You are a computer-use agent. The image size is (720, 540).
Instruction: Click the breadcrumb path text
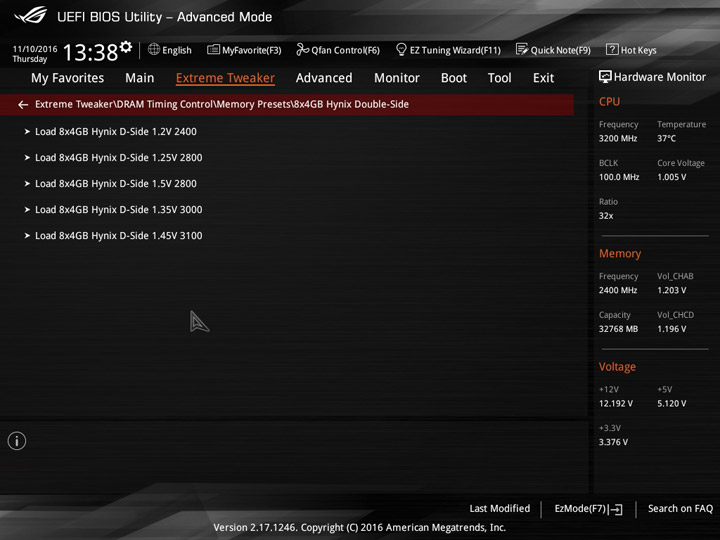pos(222,104)
